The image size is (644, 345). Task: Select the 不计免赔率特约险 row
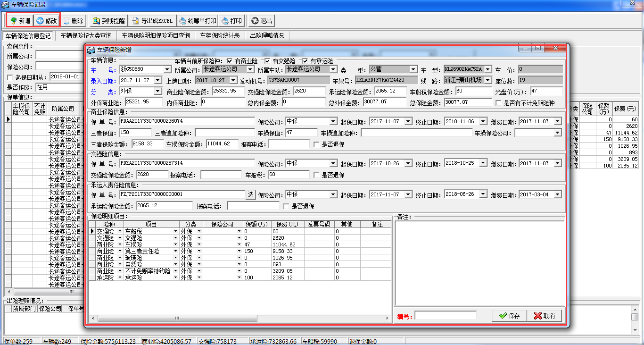click(241, 271)
